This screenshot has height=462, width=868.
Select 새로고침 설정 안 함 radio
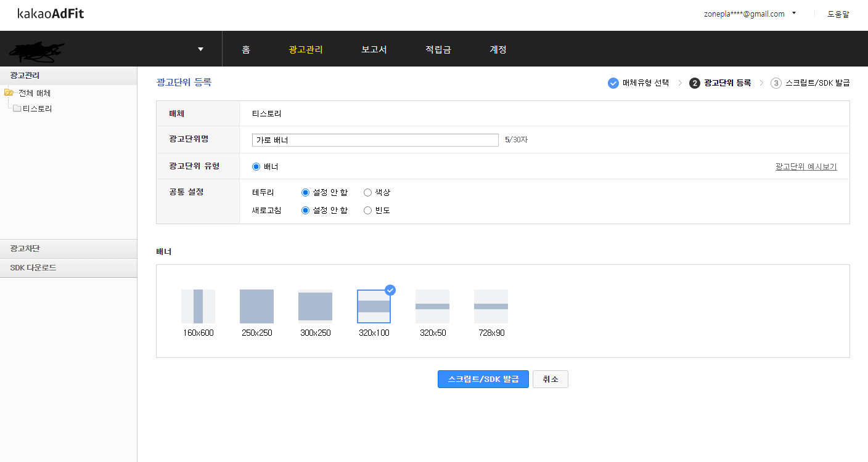coord(305,210)
